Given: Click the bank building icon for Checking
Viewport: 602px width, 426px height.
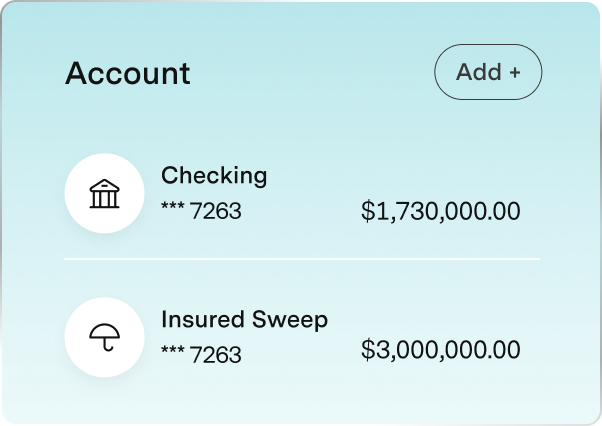Looking at the screenshot, I should [x=104, y=193].
